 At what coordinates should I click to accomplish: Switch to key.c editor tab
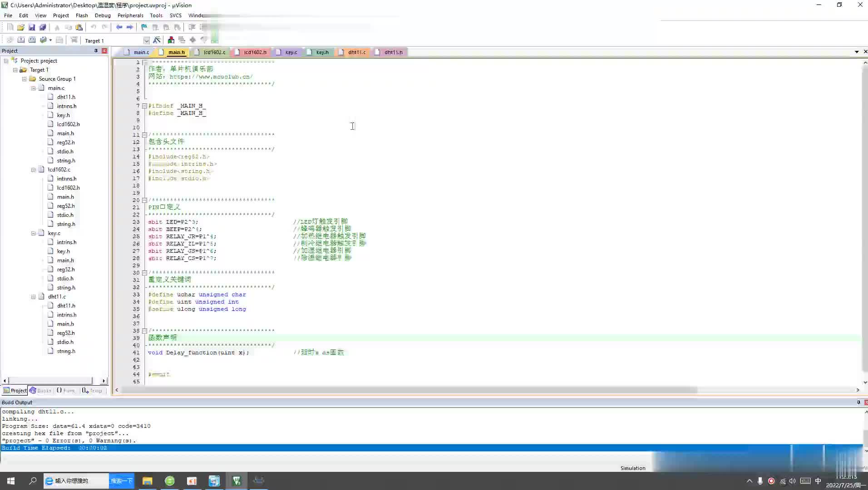point(287,52)
